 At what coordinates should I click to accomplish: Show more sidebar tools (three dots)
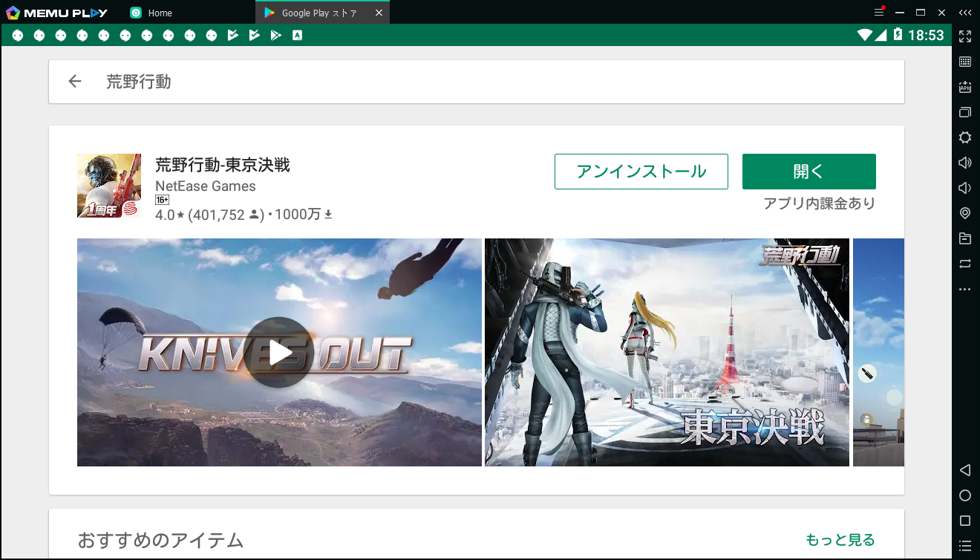(x=965, y=289)
